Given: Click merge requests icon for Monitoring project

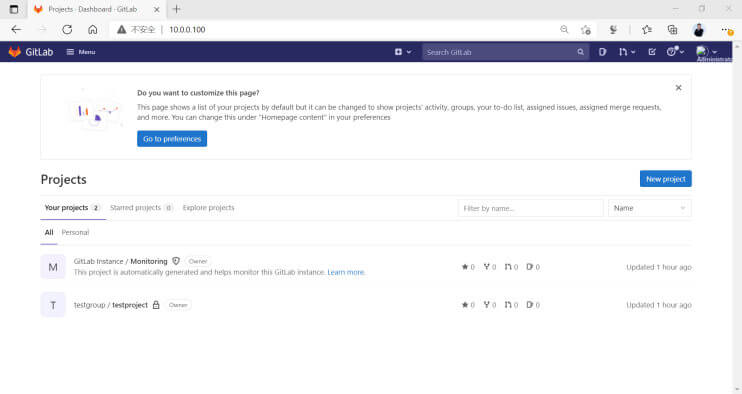Looking at the screenshot, I should tap(511, 267).
